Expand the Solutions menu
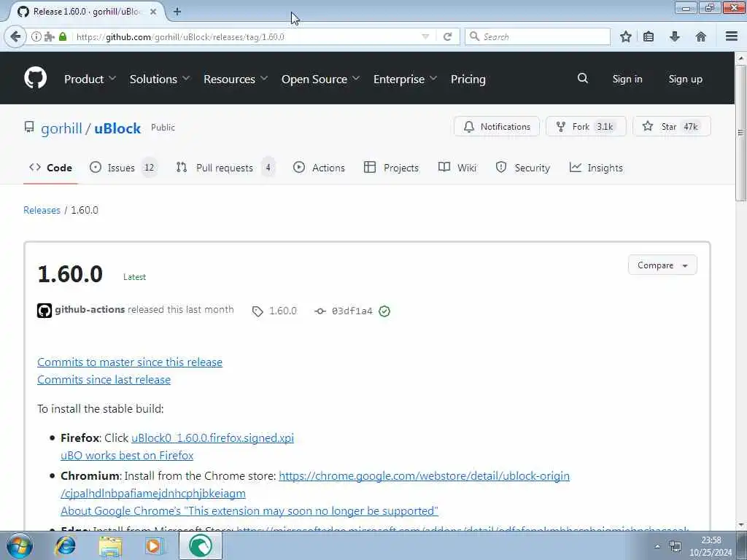 pyautogui.click(x=160, y=79)
